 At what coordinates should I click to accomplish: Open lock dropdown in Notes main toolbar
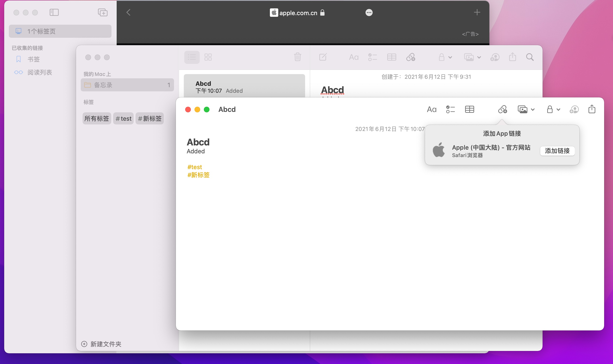(x=445, y=57)
